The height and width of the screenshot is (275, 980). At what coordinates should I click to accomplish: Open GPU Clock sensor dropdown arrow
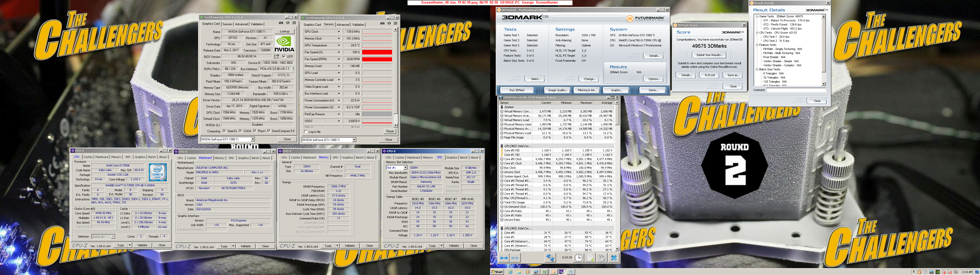coord(338,32)
